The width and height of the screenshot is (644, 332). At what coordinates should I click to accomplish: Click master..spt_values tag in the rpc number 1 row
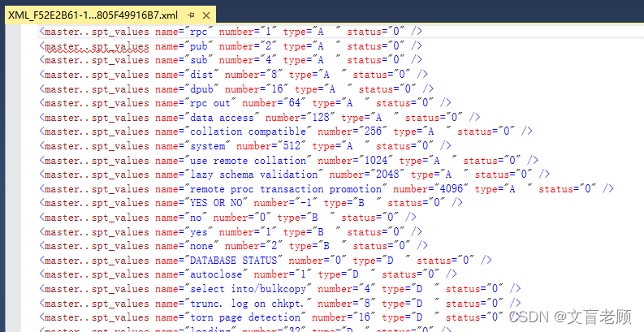[97, 32]
